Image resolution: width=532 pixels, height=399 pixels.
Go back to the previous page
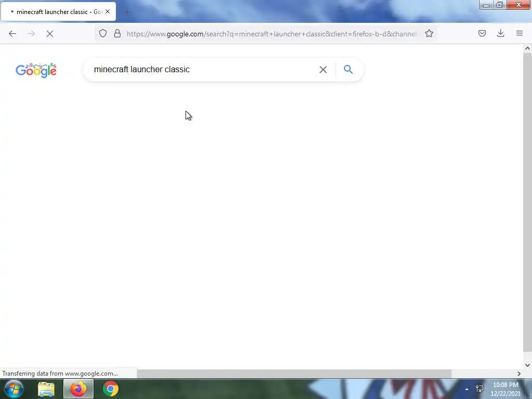[x=12, y=34]
